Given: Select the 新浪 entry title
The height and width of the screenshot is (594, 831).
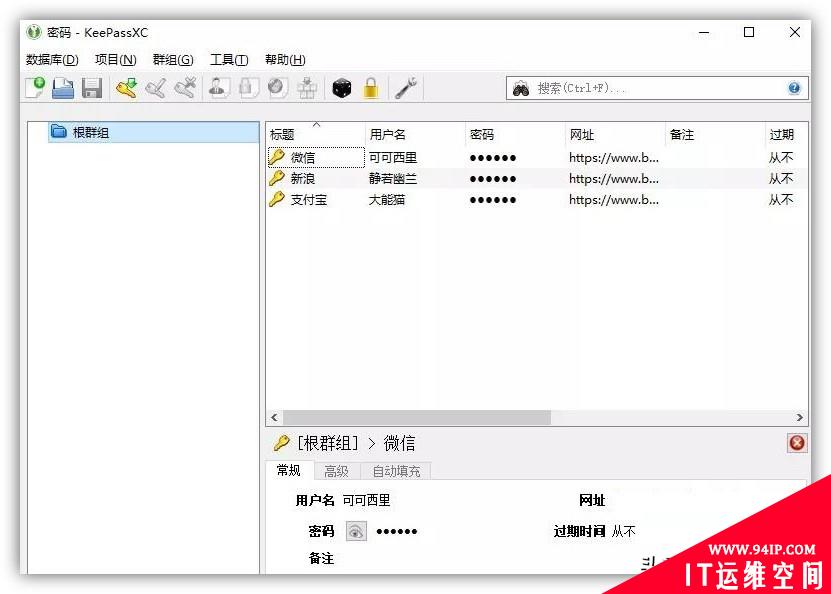Looking at the screenshot, I should tap(303, 179).
